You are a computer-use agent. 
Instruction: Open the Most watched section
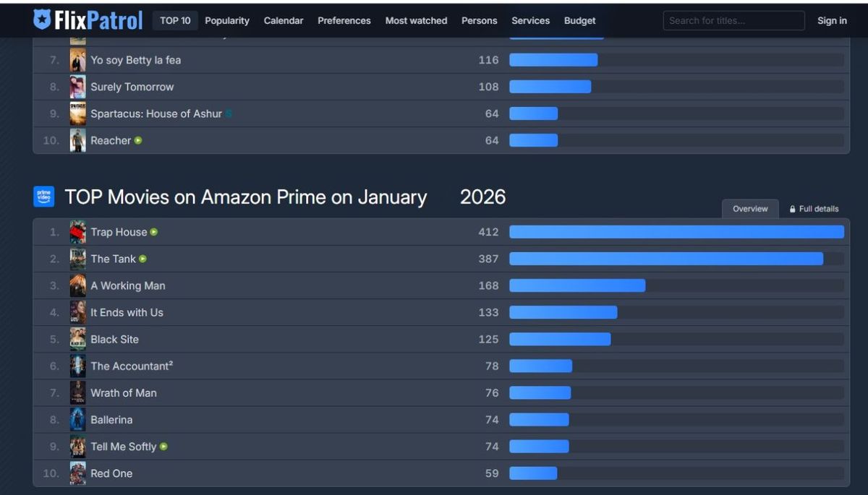[x=416, y=20]
